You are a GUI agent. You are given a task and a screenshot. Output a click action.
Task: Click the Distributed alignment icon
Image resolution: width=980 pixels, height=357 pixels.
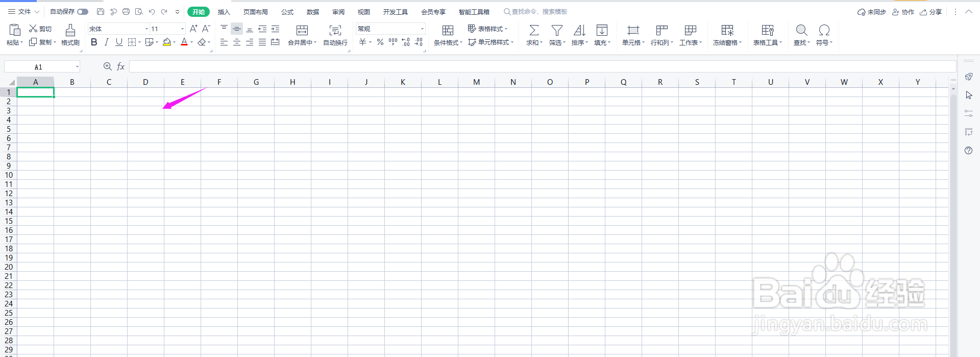[x=275, y=42]
